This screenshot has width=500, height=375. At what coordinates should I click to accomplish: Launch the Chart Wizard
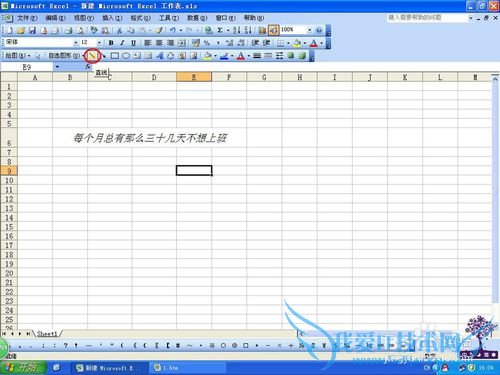coord(262,30)
